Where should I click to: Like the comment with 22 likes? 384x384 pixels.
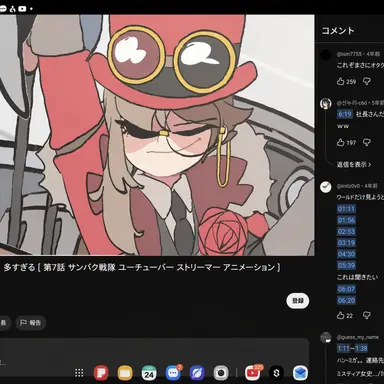(340, 315)
